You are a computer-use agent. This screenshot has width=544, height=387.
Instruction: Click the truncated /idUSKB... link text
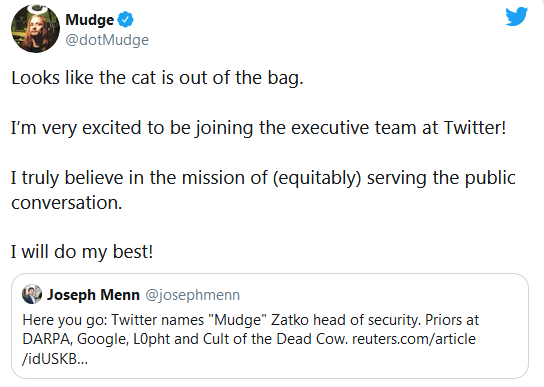click(x=55, y=359)
